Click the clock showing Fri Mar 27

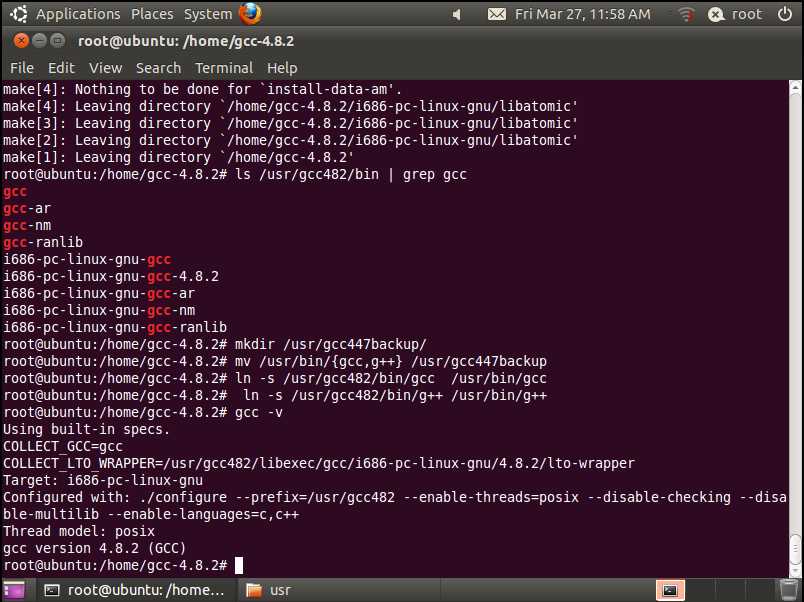click(x=582, y=14)
